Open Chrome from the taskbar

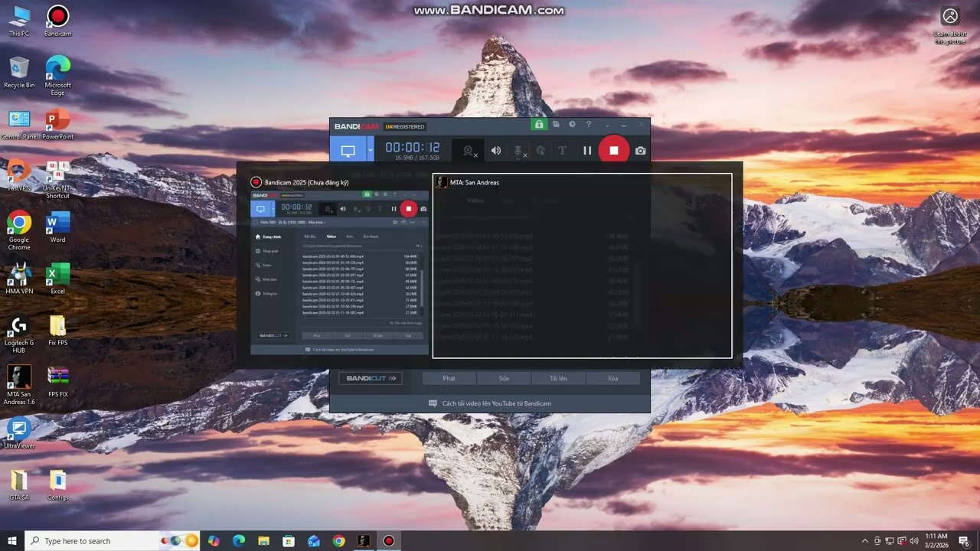338,541
